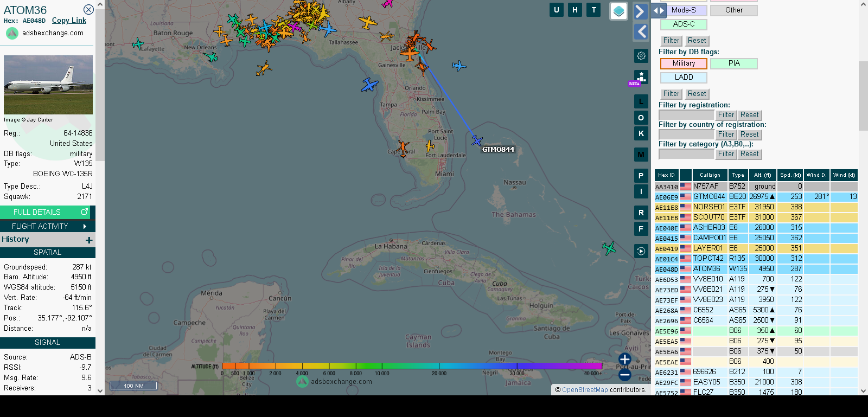
Task: Click the F map button
Action: pyautogui.click(x=641, y=229)
